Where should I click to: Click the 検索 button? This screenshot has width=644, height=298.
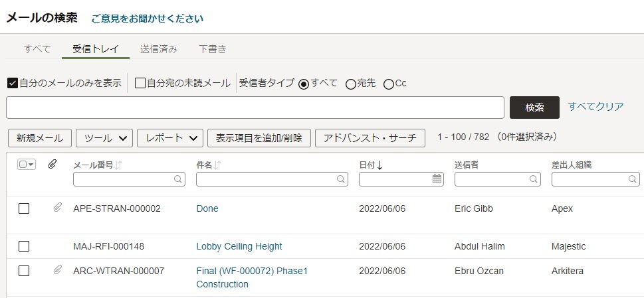tap(534, 108)
